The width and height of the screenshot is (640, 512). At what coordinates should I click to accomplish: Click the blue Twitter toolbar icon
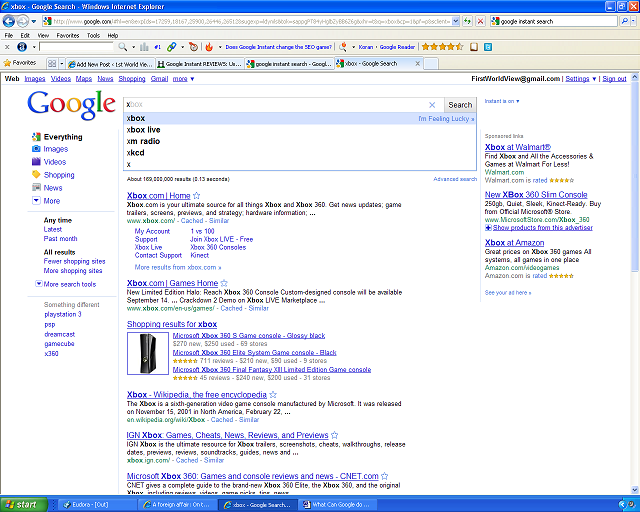point(488,47)
